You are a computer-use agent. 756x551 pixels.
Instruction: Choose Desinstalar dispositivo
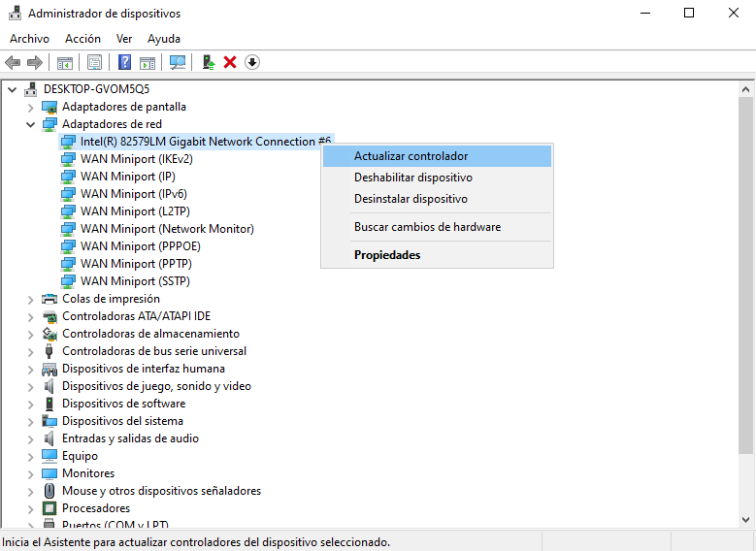[438, 199]
